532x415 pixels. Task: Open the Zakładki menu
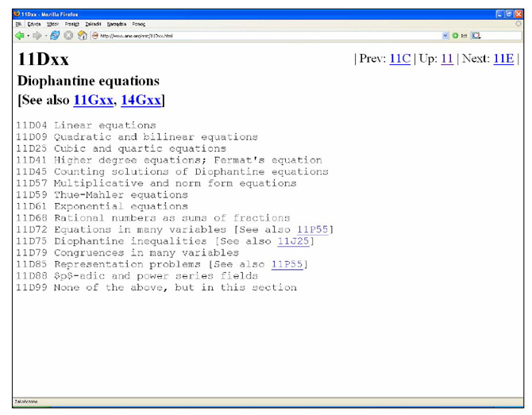click(94, 24)
